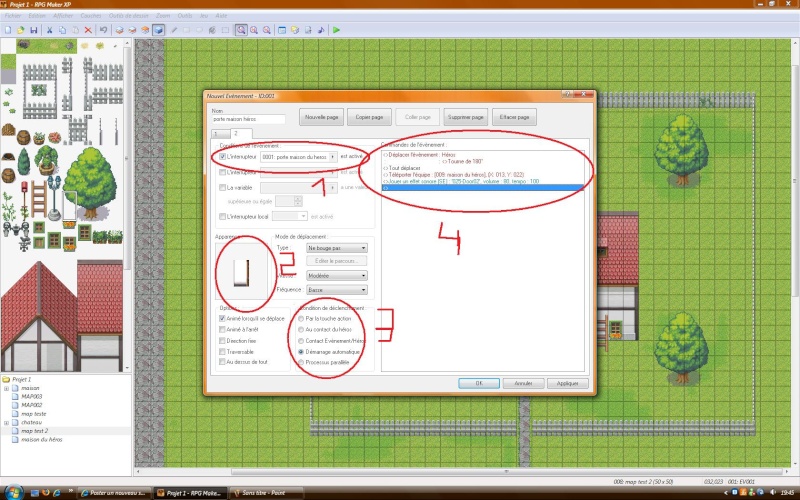Click the Cut scissors icon
The width and height of the screenshot is (800, 500).
click(x=49, y=30)
